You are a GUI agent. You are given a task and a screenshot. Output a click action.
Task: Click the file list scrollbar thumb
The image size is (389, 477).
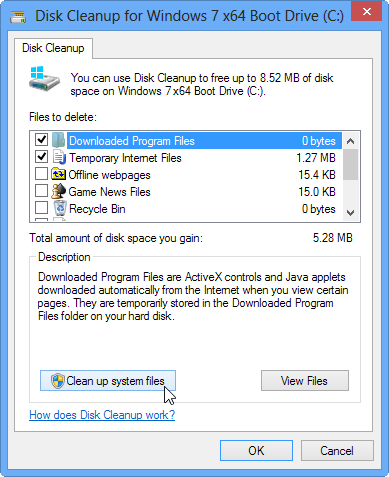[350, 164]
